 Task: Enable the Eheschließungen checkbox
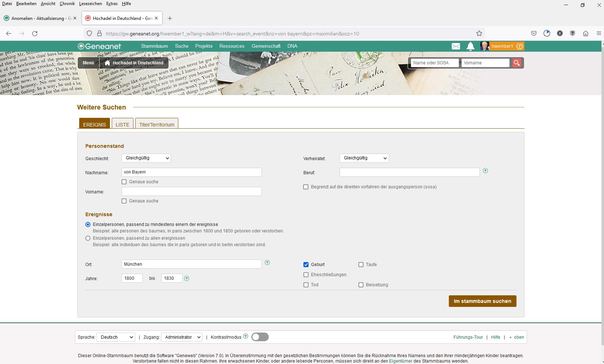(x=306, y=275)
